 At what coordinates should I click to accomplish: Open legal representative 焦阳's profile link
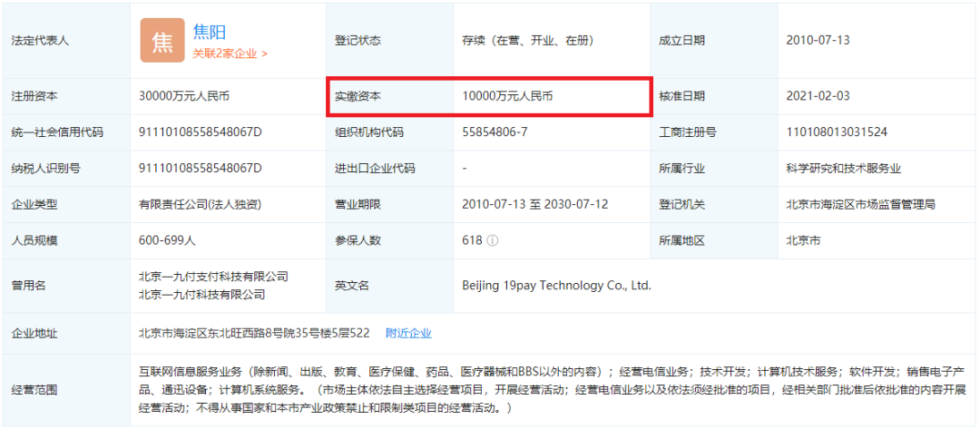click(x=210, y=32)
